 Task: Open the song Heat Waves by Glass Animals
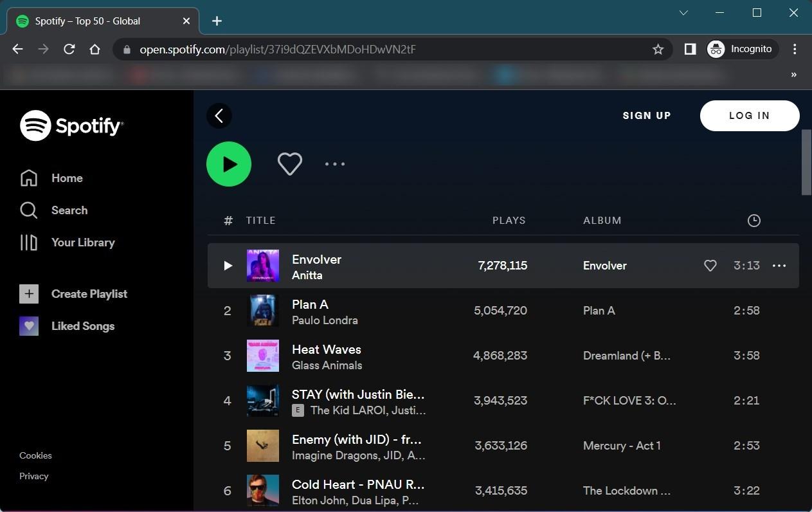pyautogui.click(x=326, y=349)
